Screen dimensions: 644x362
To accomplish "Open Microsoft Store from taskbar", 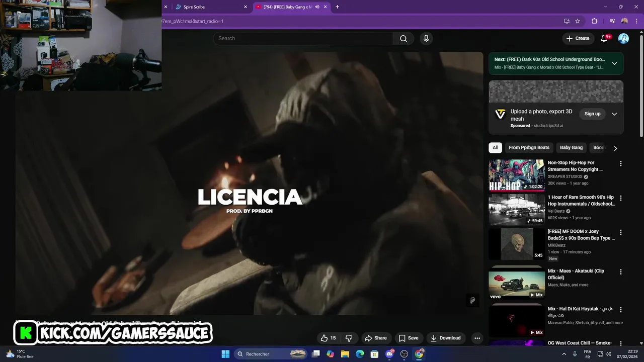I will pos(374,354).
